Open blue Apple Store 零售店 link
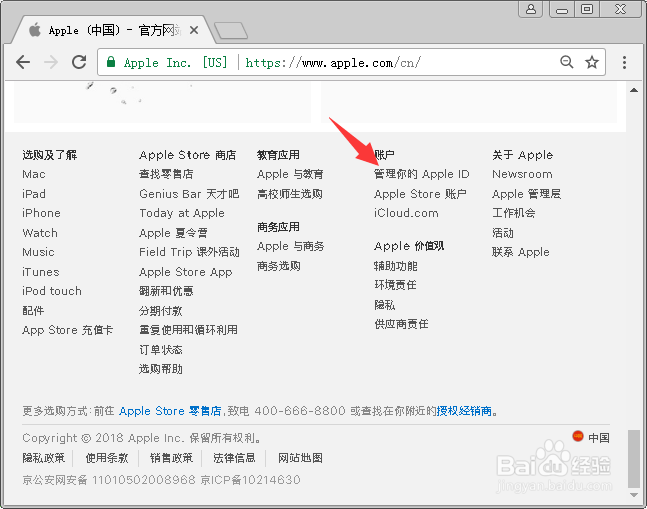Screen dimensions: 647x509 [x=170, y=411]
